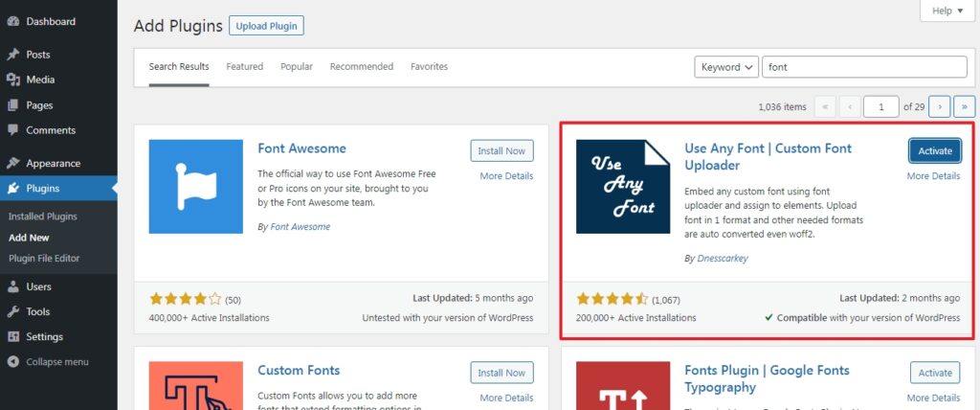Click Font Awesome star rating
The height and width of the screenshot is (410, 980).
[185, 299]
